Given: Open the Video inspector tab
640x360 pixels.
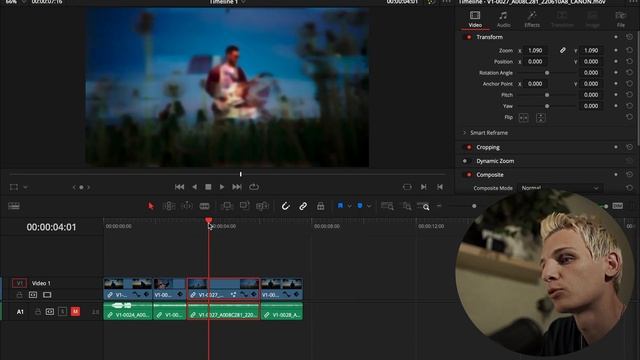Looking at the screenshot, I should 475,19.
